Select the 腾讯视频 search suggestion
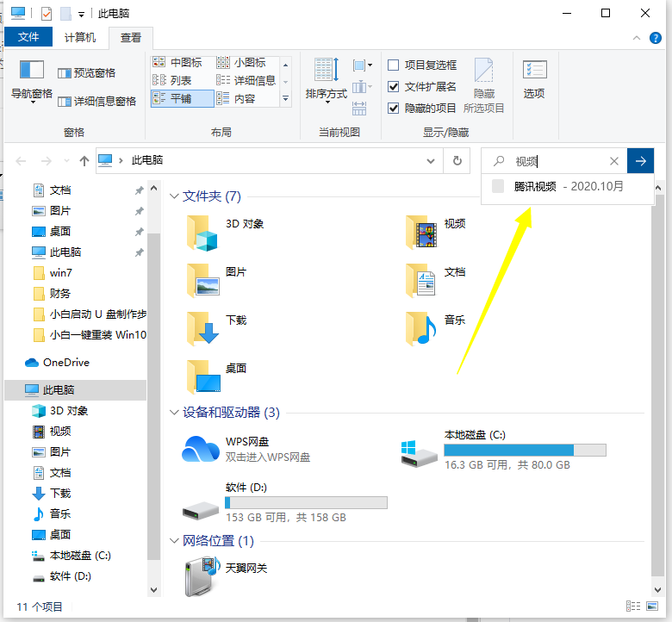Screen dimensions: 672x622 click(535, 186)
